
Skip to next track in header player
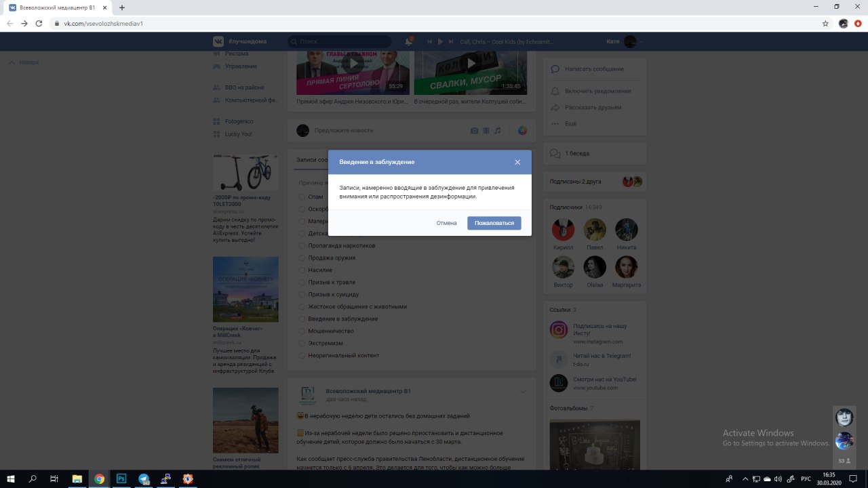pos(451,41)
